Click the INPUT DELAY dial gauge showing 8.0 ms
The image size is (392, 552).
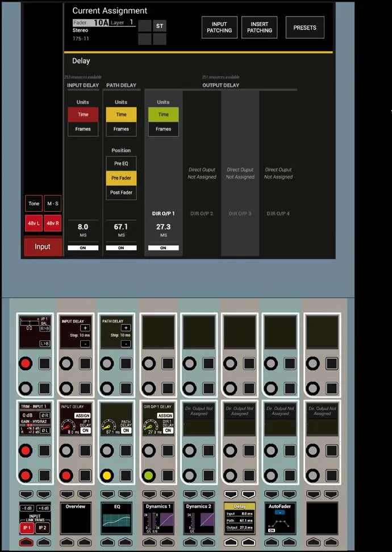(x=67, y=426)
